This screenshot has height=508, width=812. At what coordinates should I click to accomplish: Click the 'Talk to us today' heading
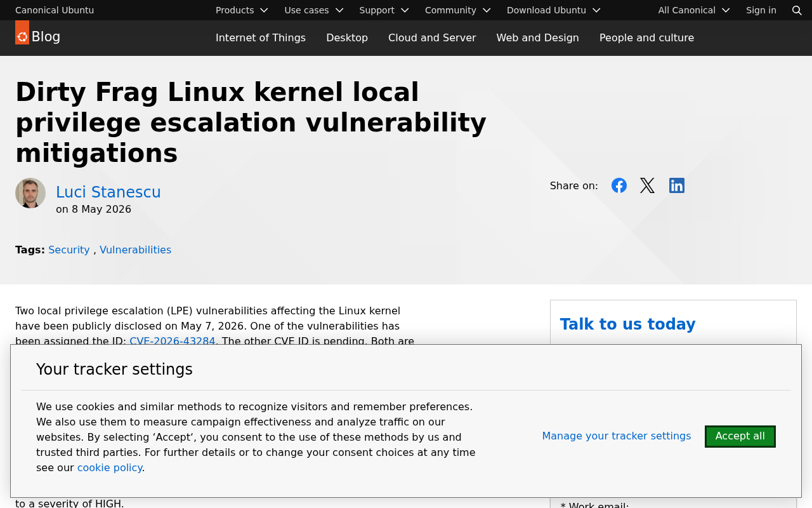pyautogui.click(x=628, y=324)
